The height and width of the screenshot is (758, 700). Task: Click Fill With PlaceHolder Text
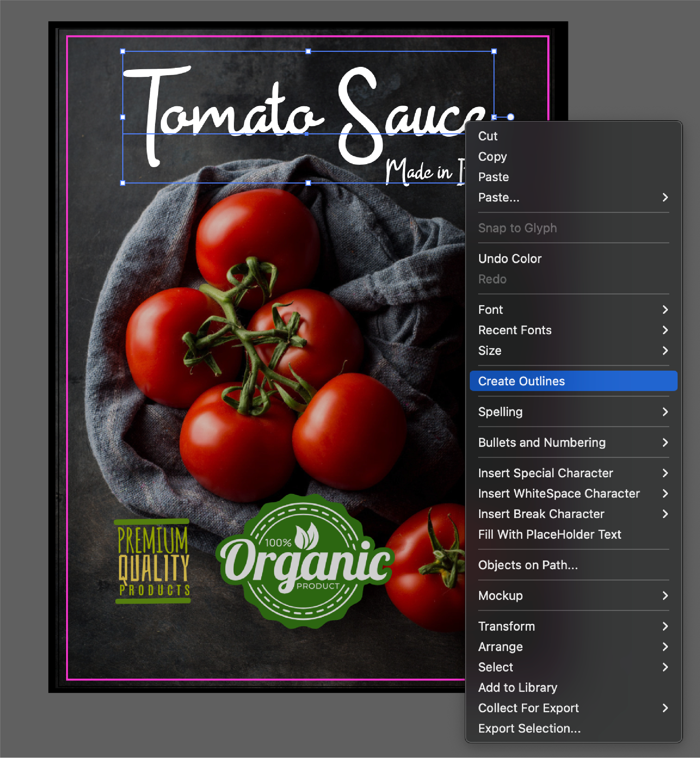pyautogui.click(x=549, y=534)
